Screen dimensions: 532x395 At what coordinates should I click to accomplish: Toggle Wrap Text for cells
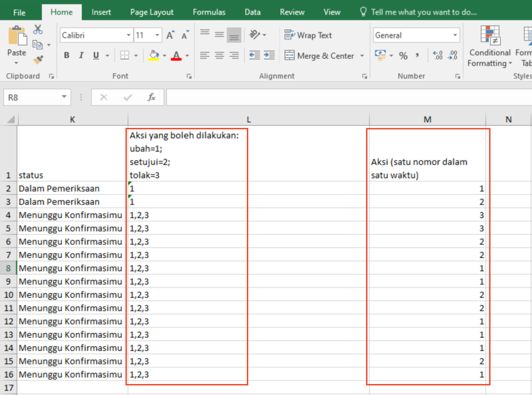click(308, 35)
